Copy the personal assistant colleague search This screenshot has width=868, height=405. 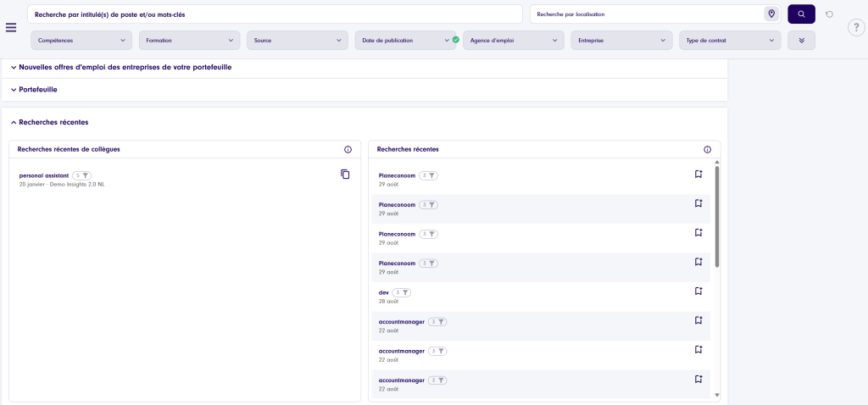pos(345,175)
